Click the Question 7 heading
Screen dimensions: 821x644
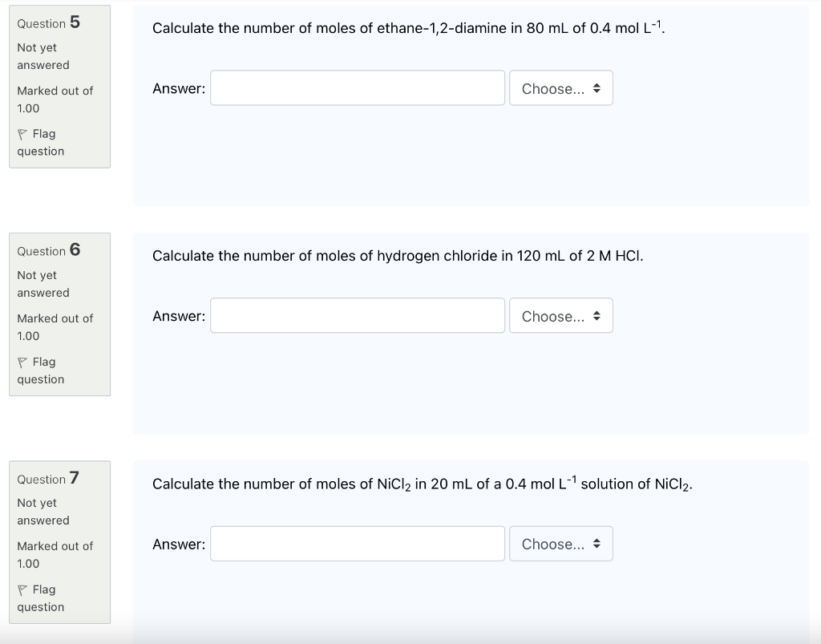pyautogui.click(x=49, y=479)
